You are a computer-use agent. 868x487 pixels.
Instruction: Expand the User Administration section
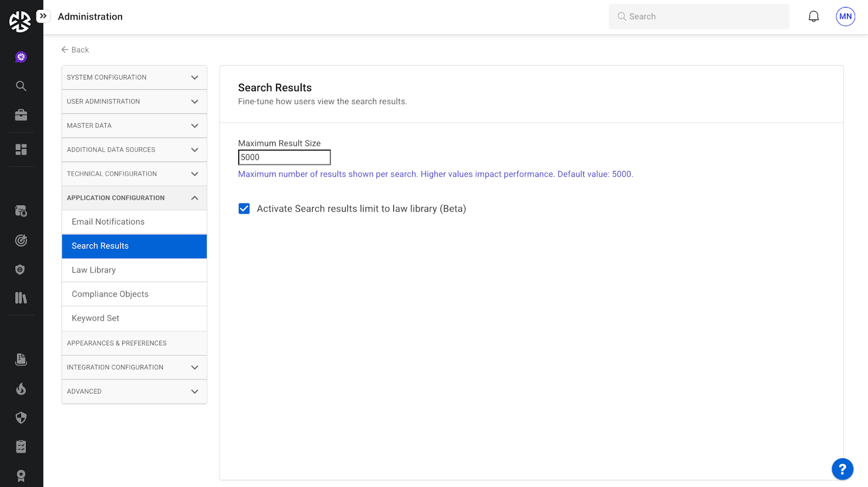134,101
